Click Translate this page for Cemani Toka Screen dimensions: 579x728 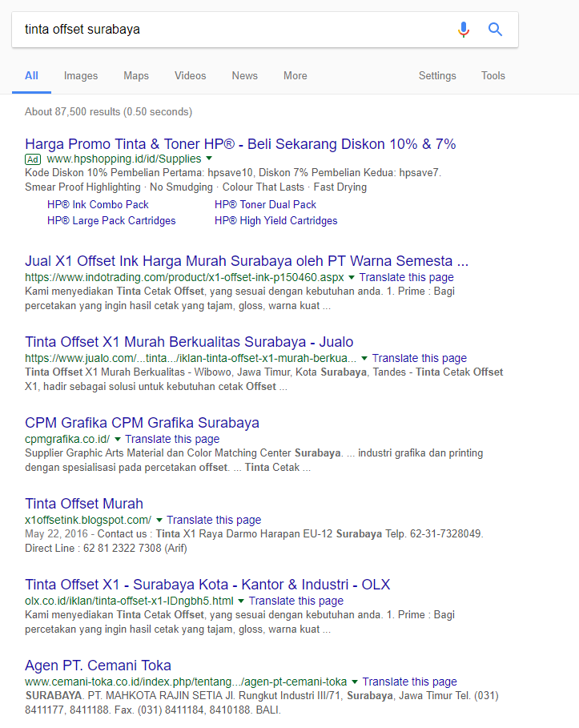coord(409,682)
